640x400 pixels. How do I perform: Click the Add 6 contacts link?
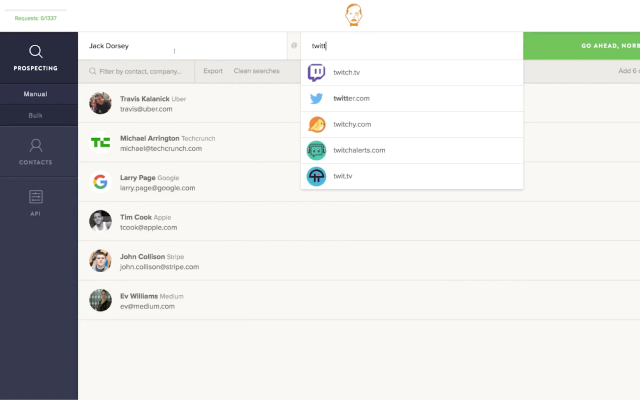coord(629,71)
